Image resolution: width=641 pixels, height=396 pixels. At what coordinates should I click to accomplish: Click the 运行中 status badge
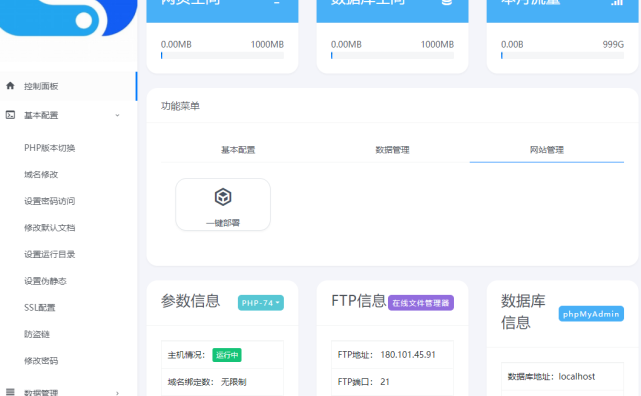tap(227, 355)
